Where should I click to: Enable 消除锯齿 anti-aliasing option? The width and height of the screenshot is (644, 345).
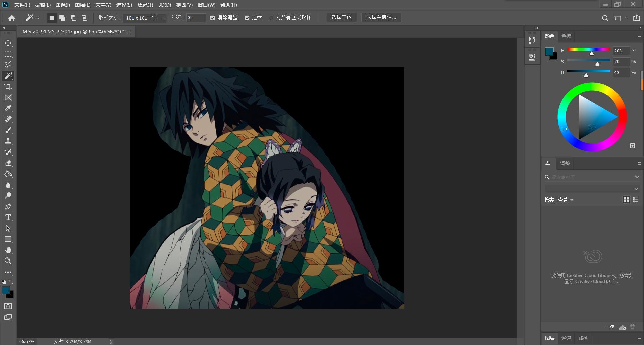point(212,18)
